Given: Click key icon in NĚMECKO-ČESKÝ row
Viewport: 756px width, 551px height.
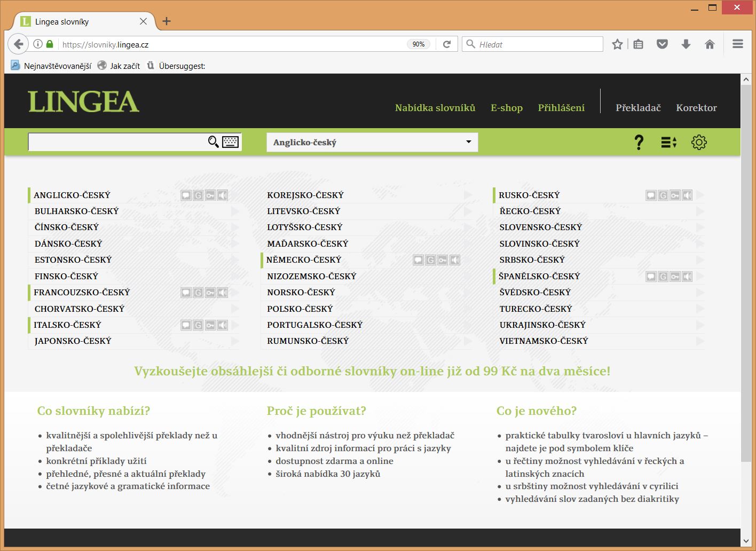Looking at the screenshot, I should coord(443,260).
